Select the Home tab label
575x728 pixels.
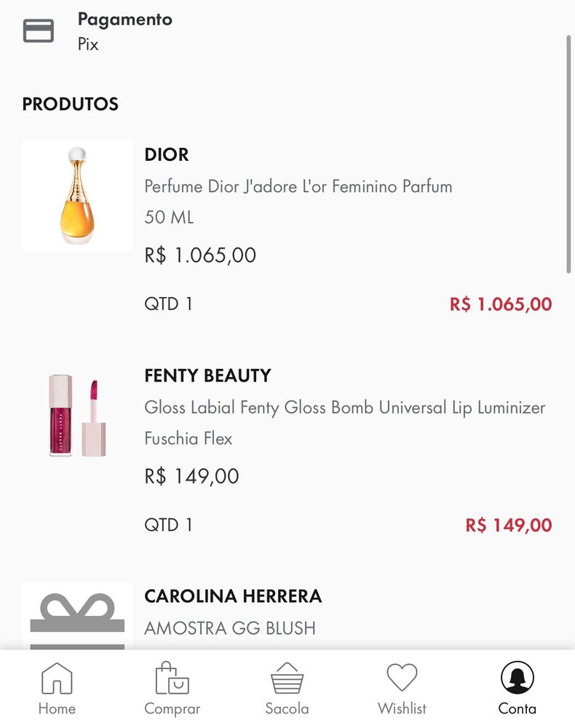pyautogui.click(x=57, y=708)
